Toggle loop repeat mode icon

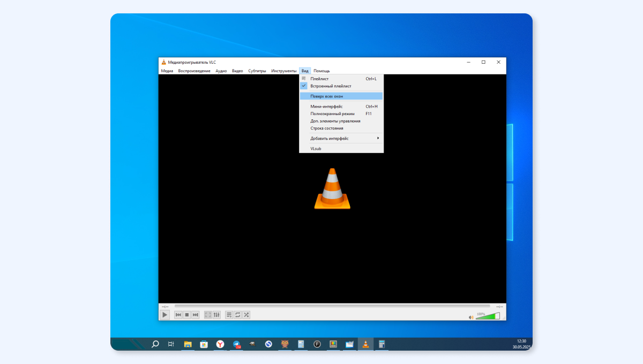pyautogui.click(x=237, y=315)
